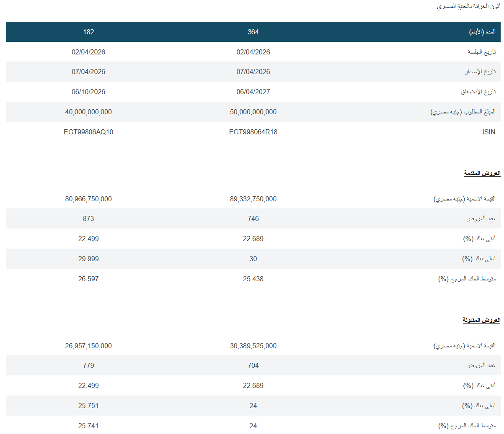Viewport: 504px width, 434px height.
Task: Click the underlined العروض المقدمة heading
Action: pos(482,173)
